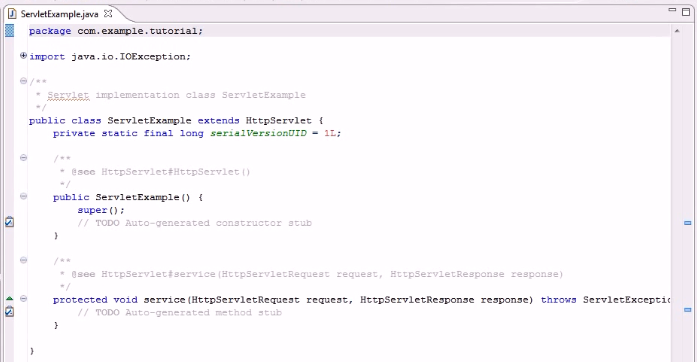
Task: Click the underlined word Servlet in Javadoc
Action: [68, 95]
